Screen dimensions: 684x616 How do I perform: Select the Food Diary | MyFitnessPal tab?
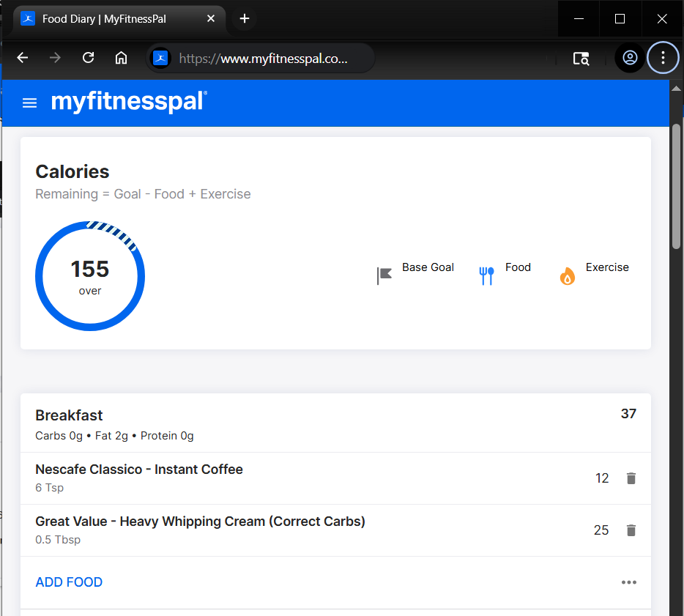coord(119,19)
